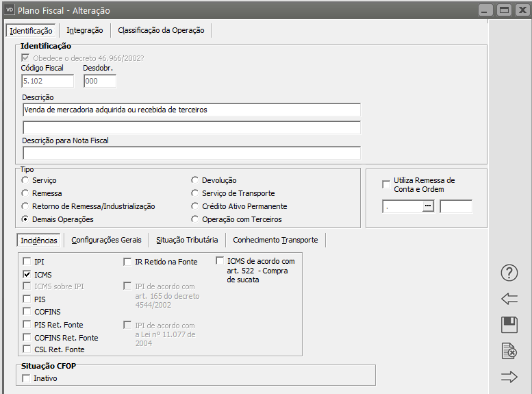
Task: Save using the floppy disk icon
Action: pos(509,325)
